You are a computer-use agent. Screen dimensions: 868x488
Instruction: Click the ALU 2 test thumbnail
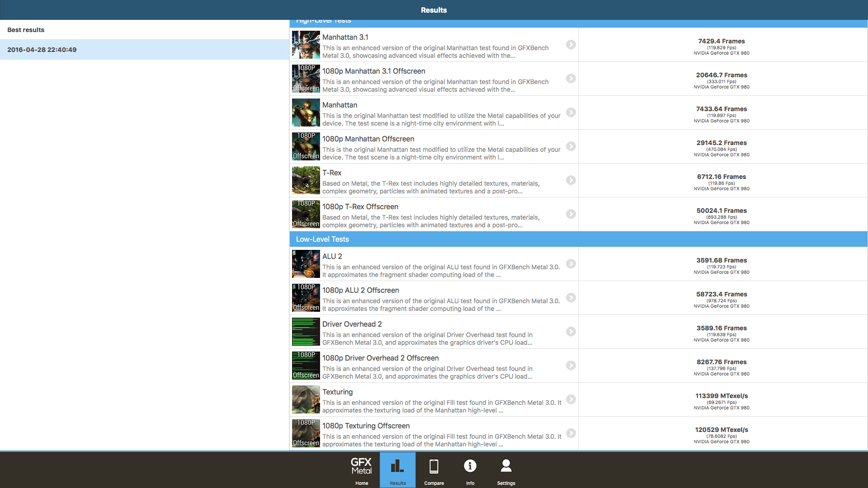point(306,264)
